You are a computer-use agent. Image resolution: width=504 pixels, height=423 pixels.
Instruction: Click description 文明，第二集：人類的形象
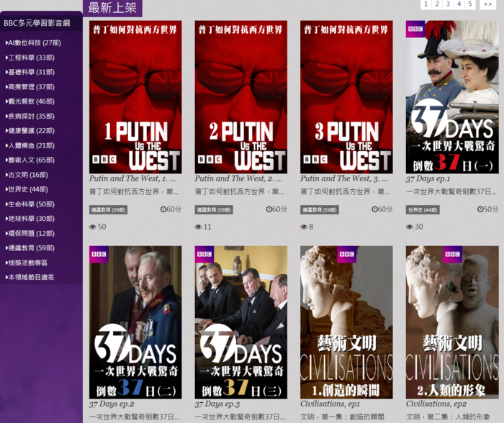448,417
